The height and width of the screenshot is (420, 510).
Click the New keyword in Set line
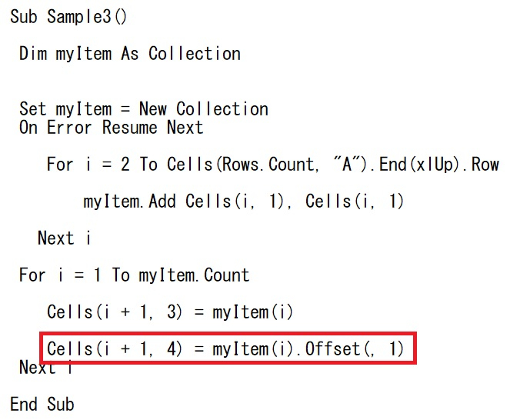tap(153, 108)
